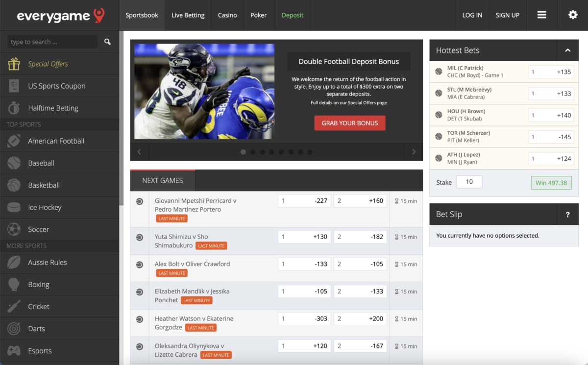This screenshot has width=588, height=365.
Task: Open the Poker tab
Action: click(x=259, y=15)
